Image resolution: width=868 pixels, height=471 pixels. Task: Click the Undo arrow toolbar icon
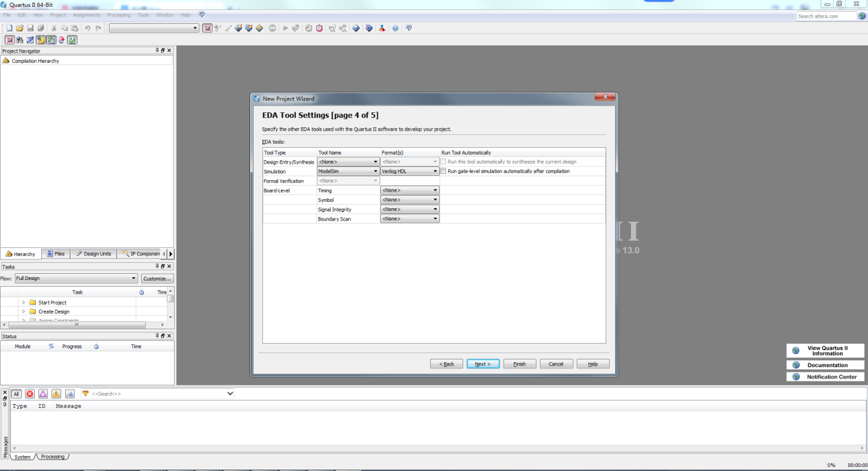tap(88, 28)
